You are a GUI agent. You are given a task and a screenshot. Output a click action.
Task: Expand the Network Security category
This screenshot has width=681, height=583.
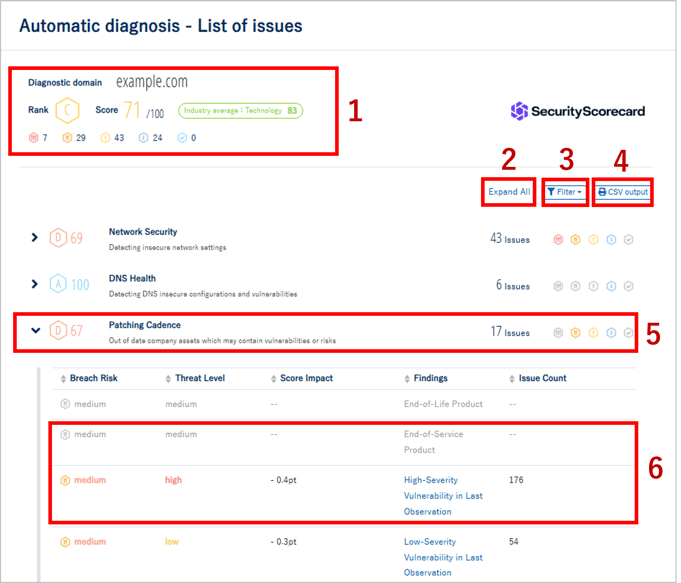coord(34,238)
